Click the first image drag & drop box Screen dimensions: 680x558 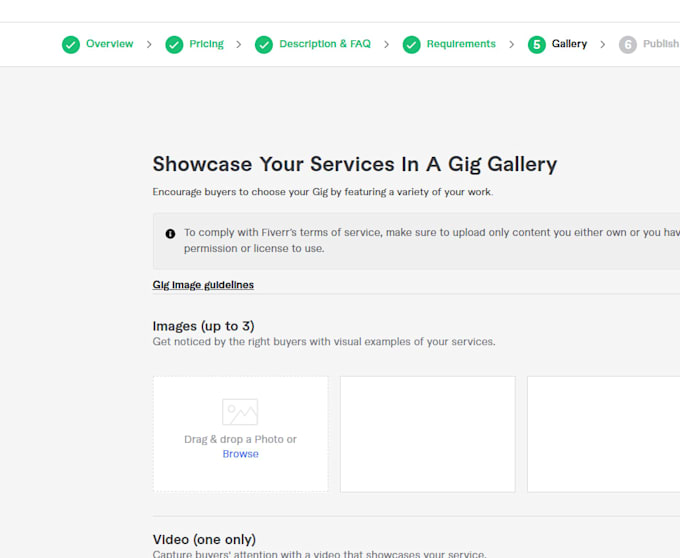(x=240, y=434)
